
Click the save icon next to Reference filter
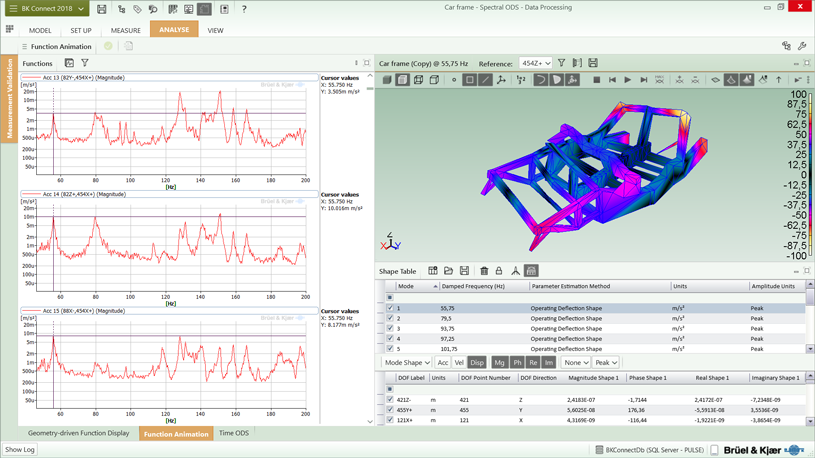click(x=593, y=63)
